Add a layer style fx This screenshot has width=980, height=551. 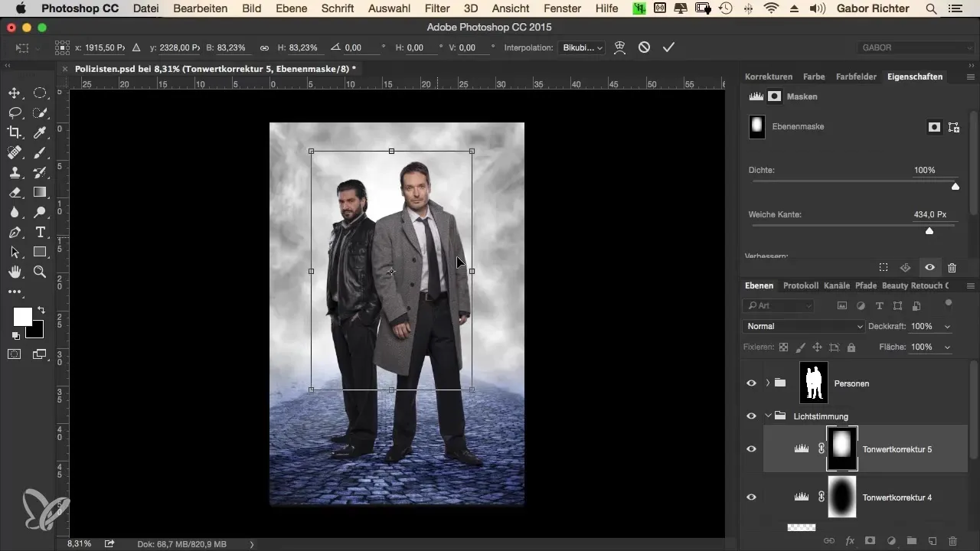click(x=850, y=540)
